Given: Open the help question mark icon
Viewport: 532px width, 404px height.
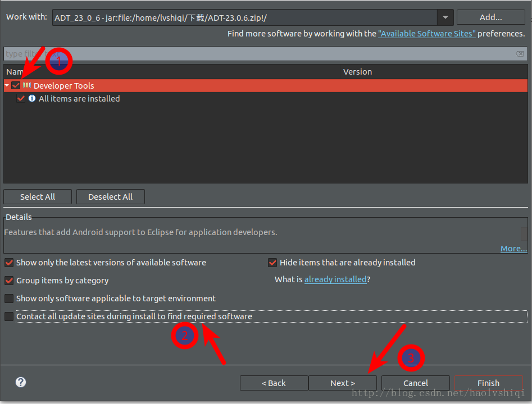Looking at the screenshot, I should (21, 382).
